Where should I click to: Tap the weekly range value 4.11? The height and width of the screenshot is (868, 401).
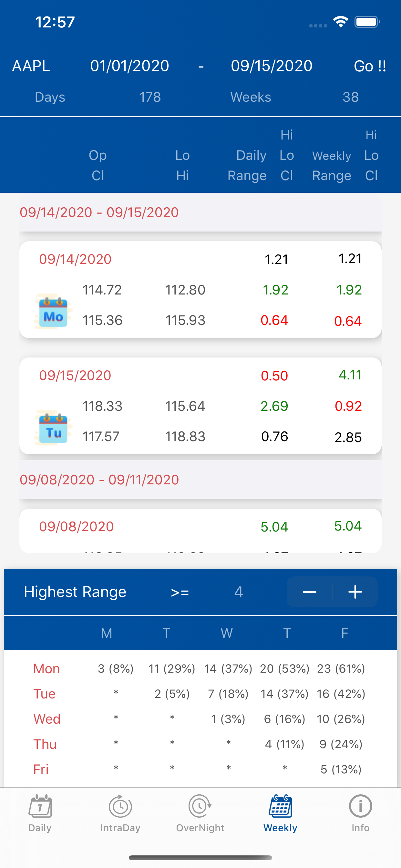pyautogui.click(x=350, y=375)
